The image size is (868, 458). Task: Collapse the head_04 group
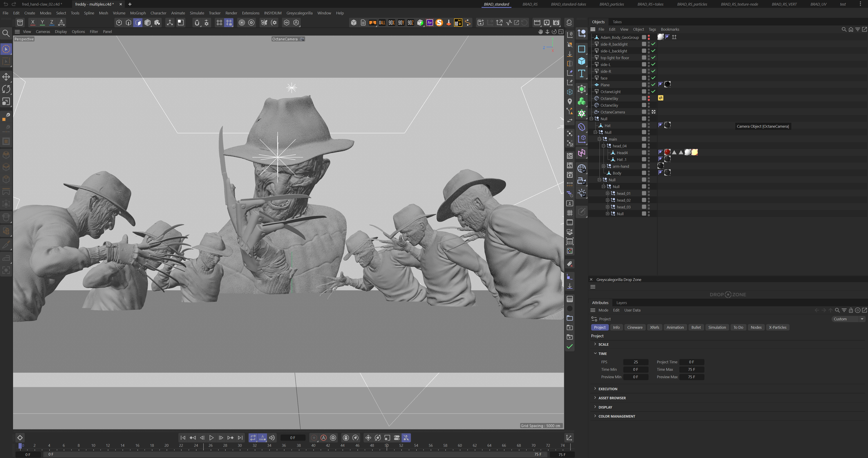pyautogui.click(x=603, y=146)
